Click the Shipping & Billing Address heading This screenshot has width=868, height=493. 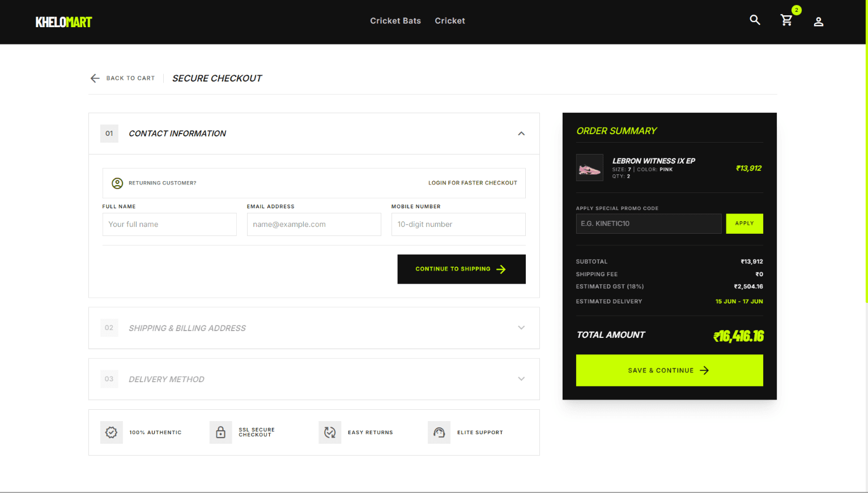point(188,328)
